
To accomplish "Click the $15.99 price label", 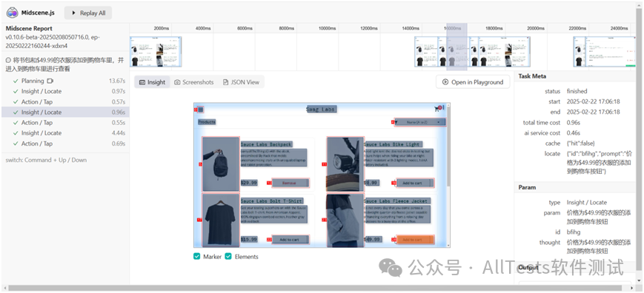I will pyautogui.click(x=249, y=239).
